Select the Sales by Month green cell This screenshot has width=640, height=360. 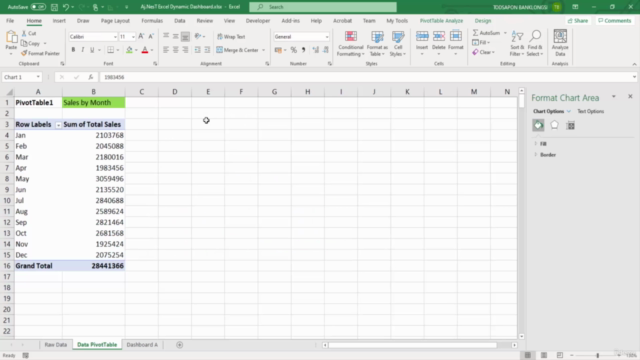point(93,102)
